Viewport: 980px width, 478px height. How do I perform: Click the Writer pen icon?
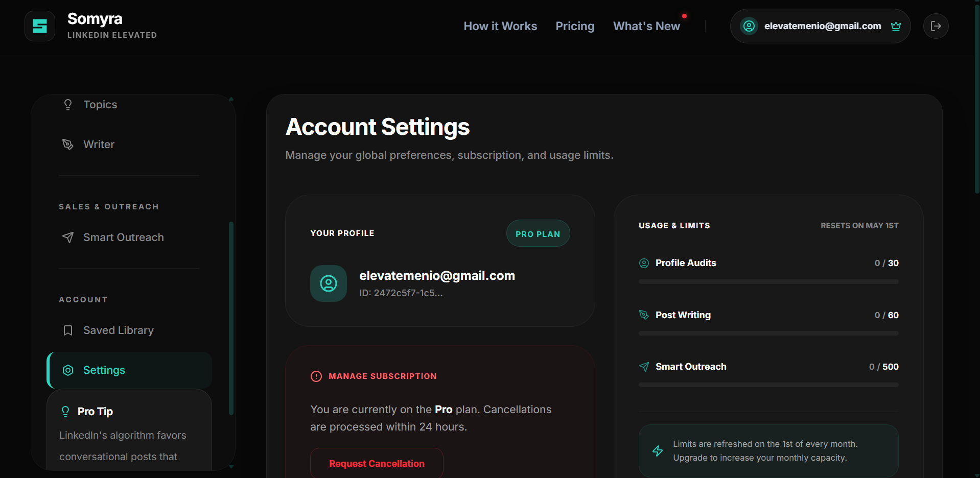[68, 144]
